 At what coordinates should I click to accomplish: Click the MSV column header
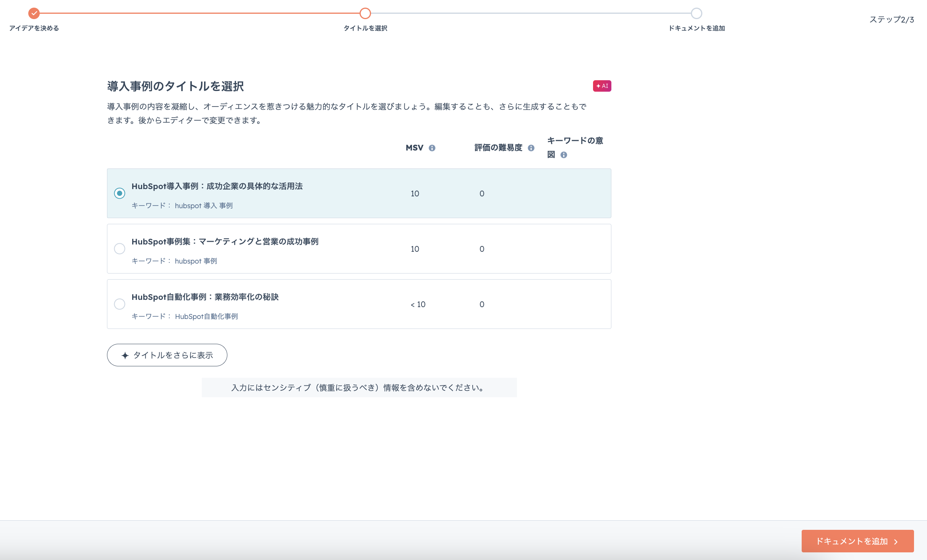415,148
